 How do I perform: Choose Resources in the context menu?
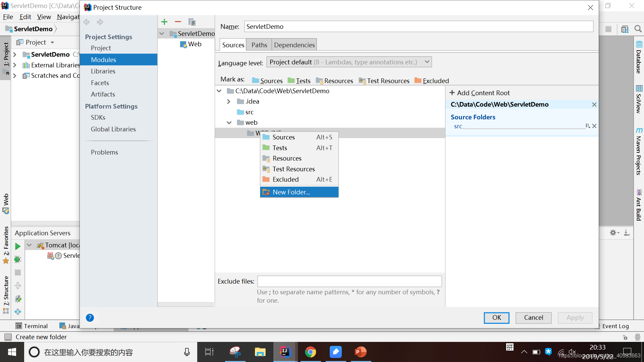pyautogui.click(x=299, y=158)
